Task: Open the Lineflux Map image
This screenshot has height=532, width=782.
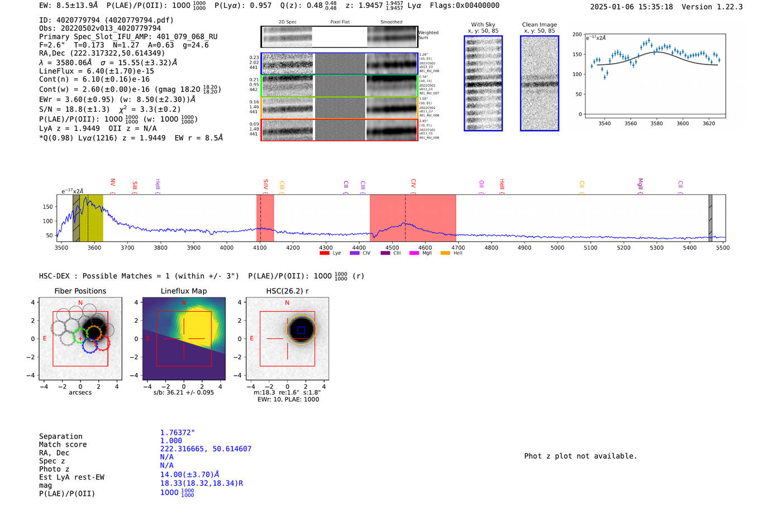Action: 184,339
